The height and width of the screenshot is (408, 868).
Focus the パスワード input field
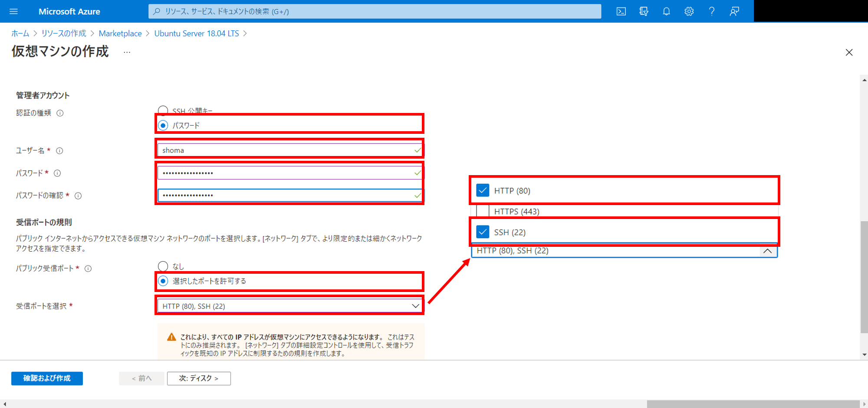(289, 173)
